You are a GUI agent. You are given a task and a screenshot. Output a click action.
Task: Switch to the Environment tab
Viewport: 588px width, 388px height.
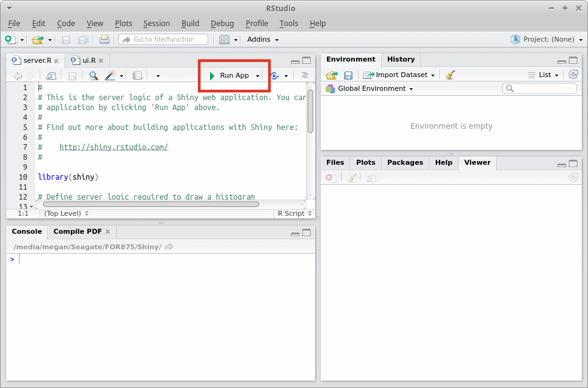[351, 59]
